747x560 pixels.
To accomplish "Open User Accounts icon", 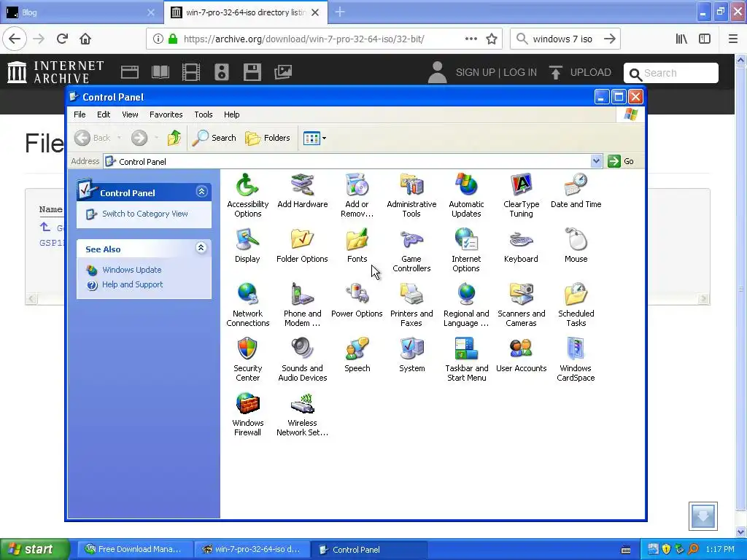I will (521, 355).
